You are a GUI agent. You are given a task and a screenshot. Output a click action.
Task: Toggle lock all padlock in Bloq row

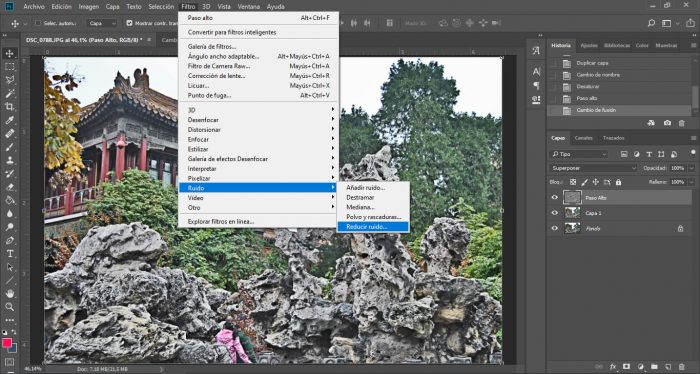[x=618, y=182]
